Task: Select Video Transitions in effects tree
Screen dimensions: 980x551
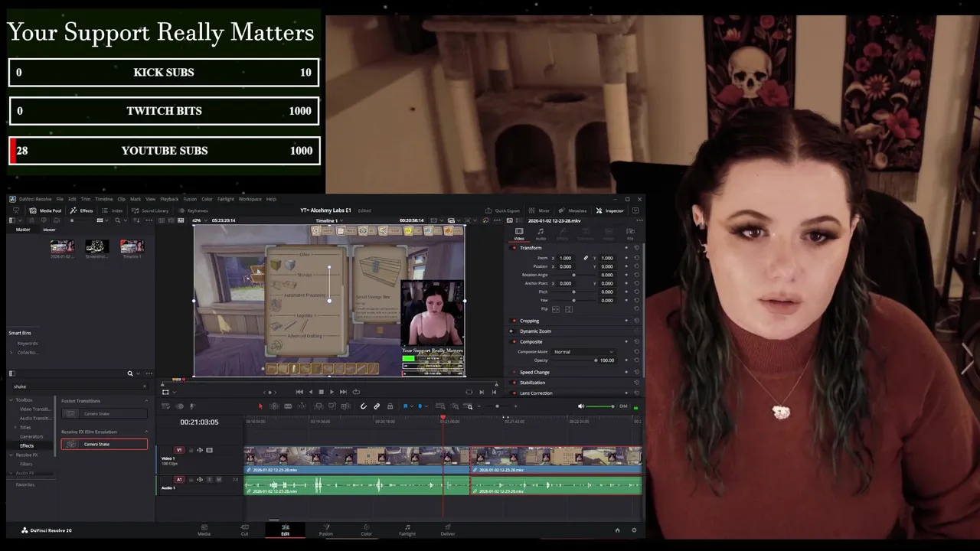Action: [35, 409]
